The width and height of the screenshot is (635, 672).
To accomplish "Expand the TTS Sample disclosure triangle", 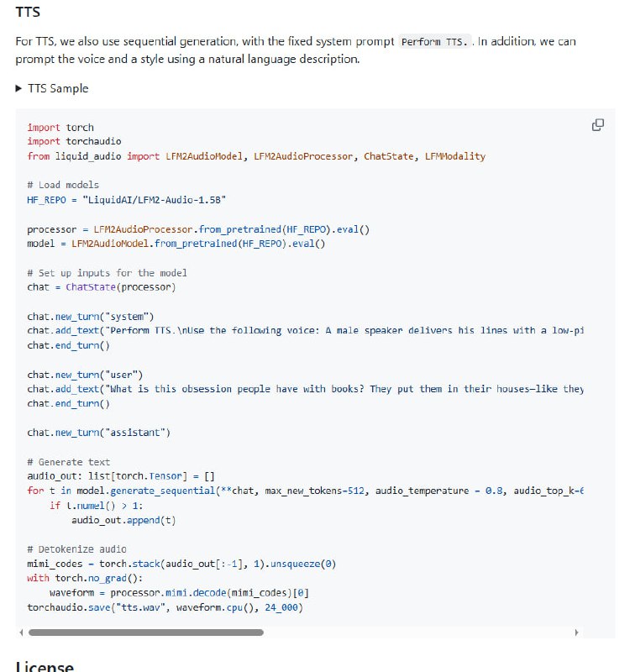I will pos(19,89).
